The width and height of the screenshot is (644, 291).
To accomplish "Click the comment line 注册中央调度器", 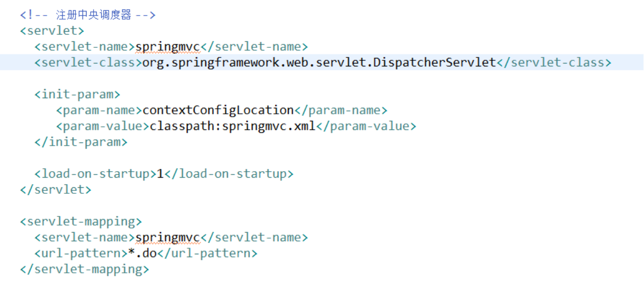I will pos(88,15).
